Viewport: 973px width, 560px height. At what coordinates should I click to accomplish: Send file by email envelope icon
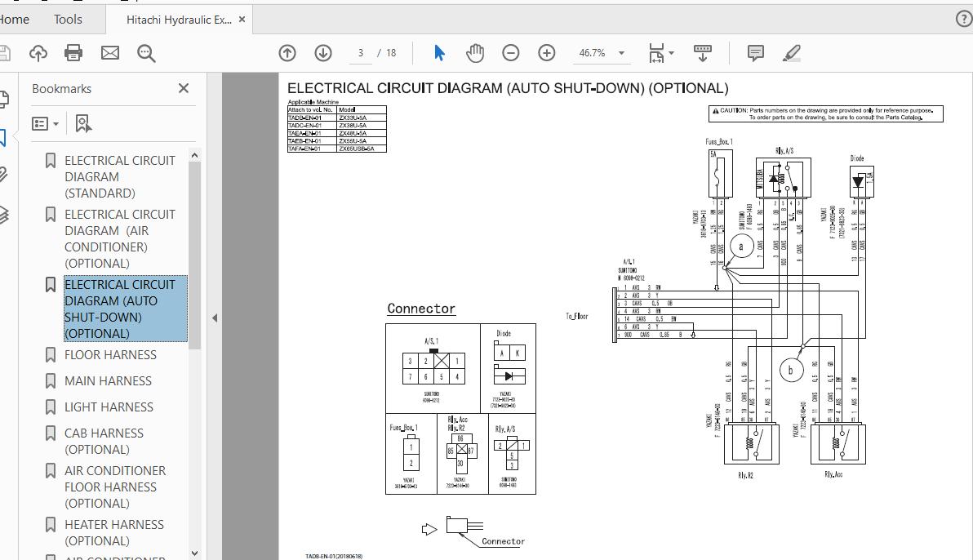point(110,53)
